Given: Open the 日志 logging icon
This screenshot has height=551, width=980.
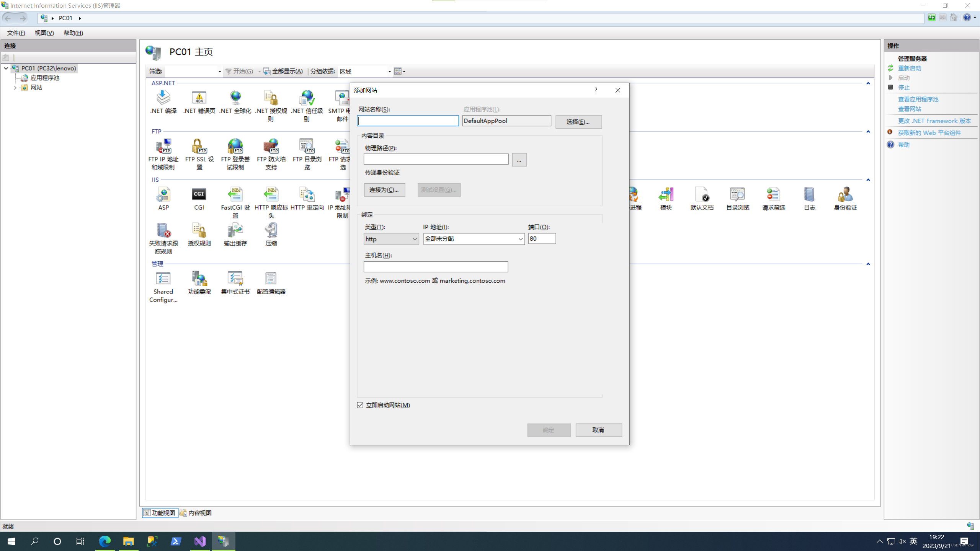Looking at the screenshot, I should tap(809, 195).
